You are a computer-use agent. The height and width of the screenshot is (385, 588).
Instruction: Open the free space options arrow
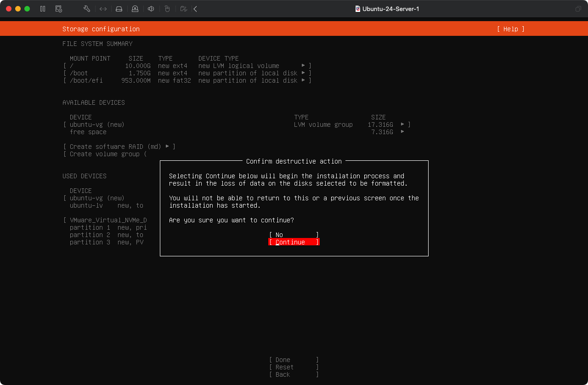(402, 132)
